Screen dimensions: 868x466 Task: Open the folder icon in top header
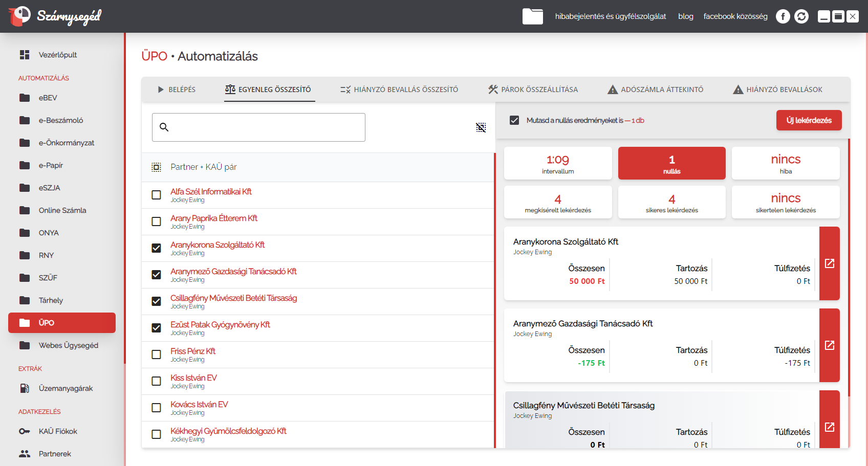532,16
